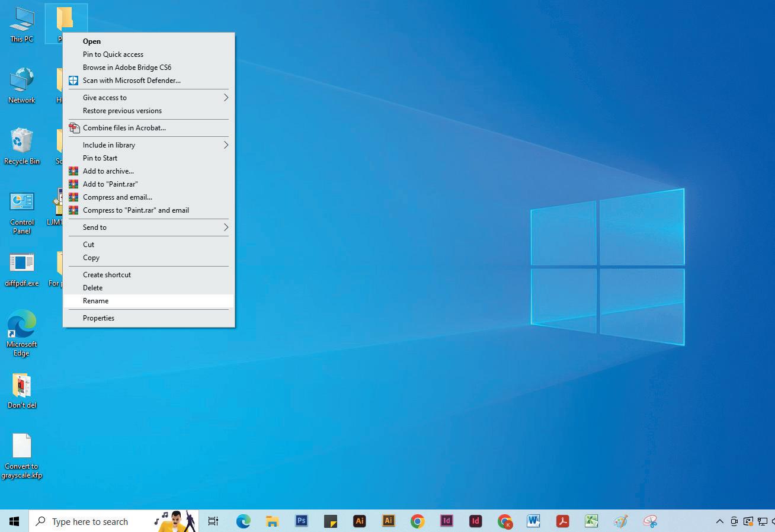Expand the Give access to submenu

coord(149,98)
